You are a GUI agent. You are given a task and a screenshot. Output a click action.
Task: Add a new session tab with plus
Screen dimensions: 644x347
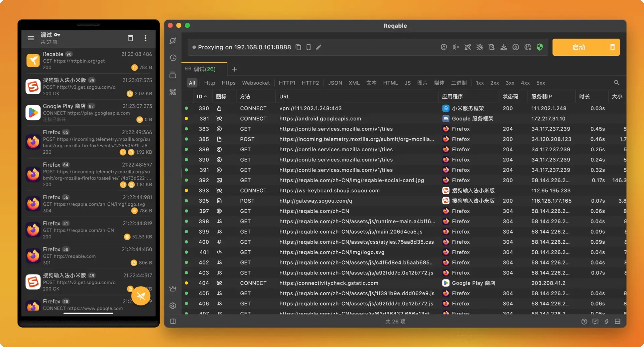(234, 69)
